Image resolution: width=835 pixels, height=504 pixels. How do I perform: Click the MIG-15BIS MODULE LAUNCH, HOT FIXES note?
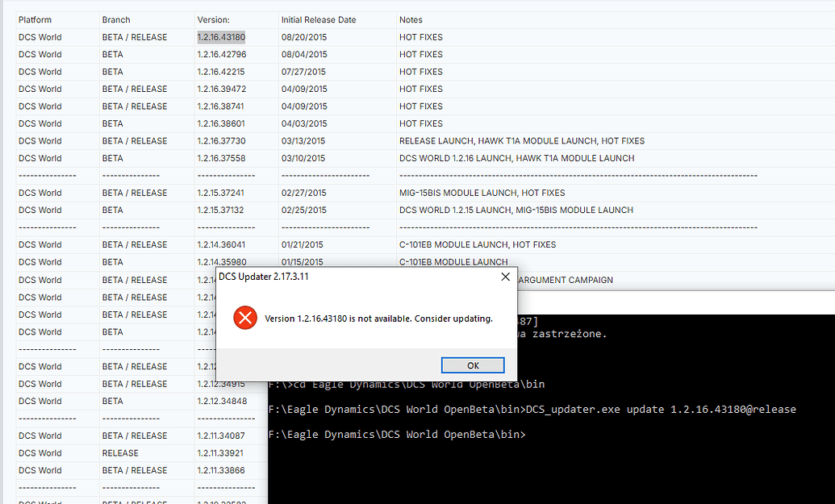pos(482,193)
